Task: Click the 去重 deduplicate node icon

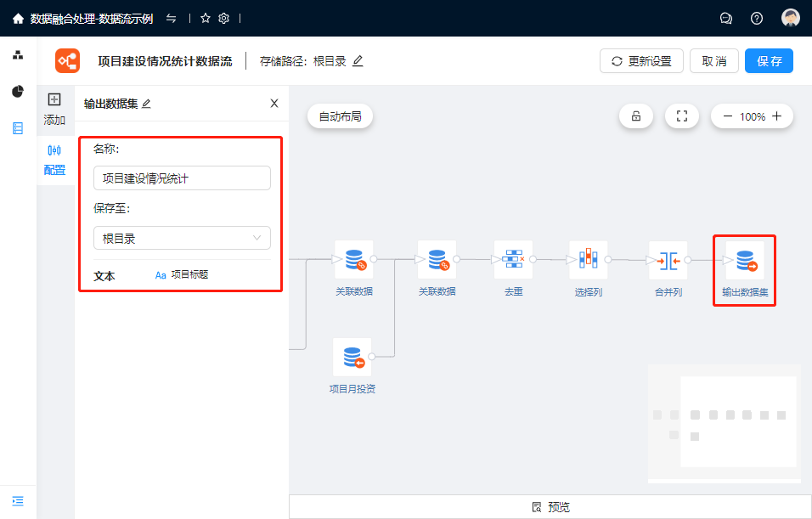Action: point(513,259)
